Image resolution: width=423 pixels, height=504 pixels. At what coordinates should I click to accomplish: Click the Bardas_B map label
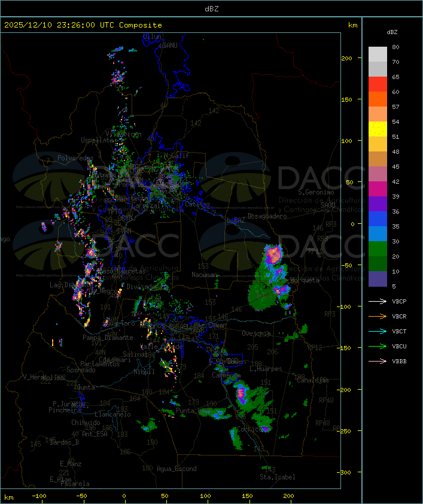pyautogui.click(x=65, y=442)
